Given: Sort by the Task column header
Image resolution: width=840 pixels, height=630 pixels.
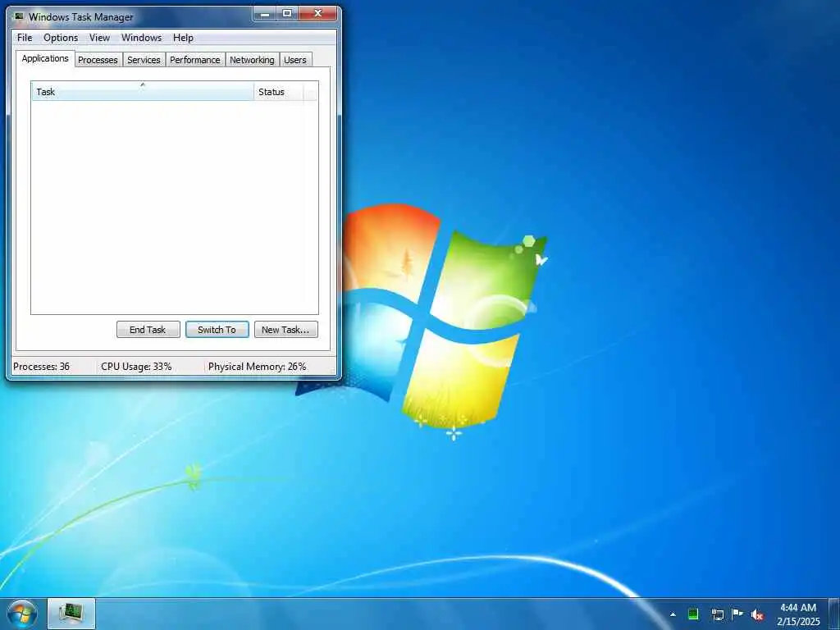Looking at the screenshot, I should point(143,92).
